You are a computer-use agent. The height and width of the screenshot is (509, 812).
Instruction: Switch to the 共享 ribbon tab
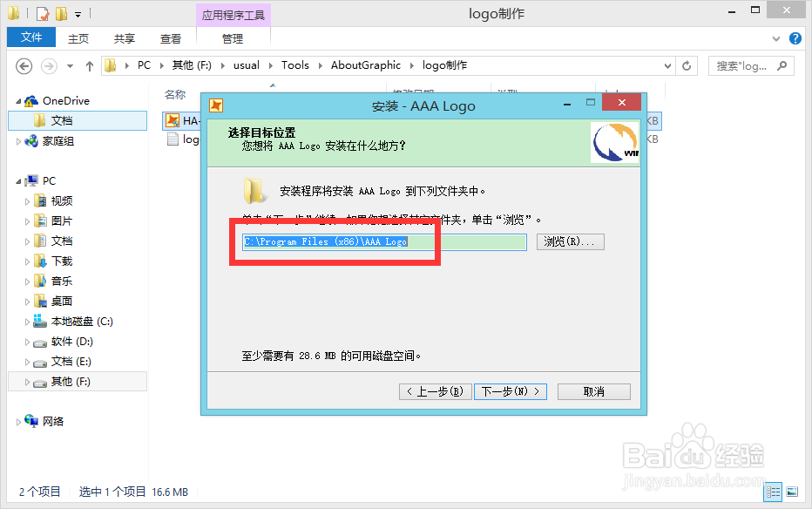pyautogui.click(x=125, y=38)
